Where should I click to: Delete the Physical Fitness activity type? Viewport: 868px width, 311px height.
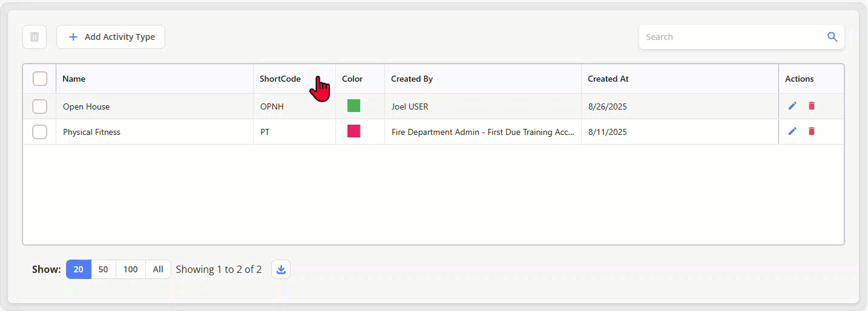coord(812,131)
